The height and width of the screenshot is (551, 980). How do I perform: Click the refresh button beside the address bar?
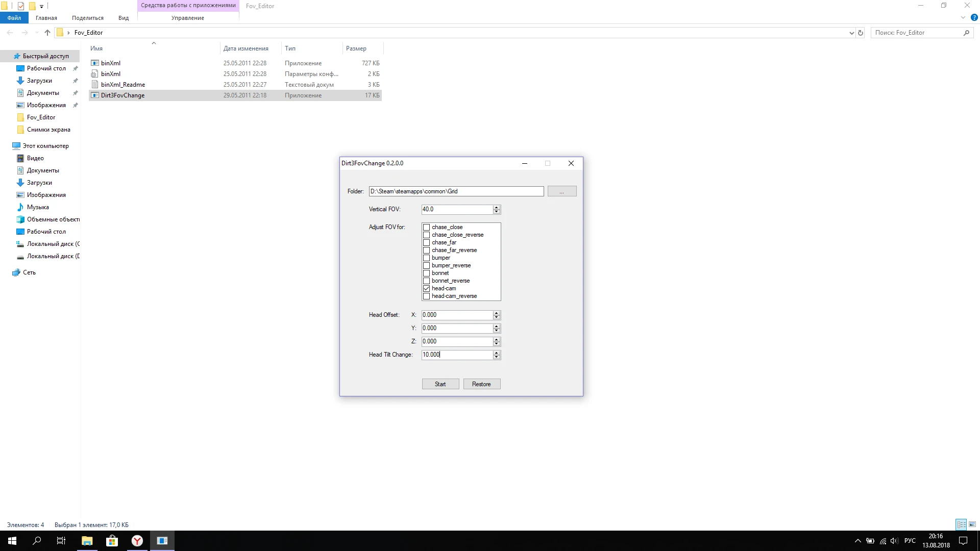point(861,33)
